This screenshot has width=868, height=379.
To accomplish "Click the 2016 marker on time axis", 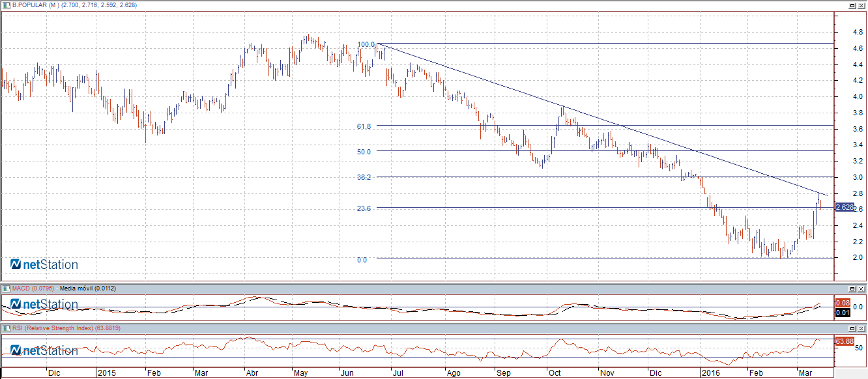I will 710,374.
